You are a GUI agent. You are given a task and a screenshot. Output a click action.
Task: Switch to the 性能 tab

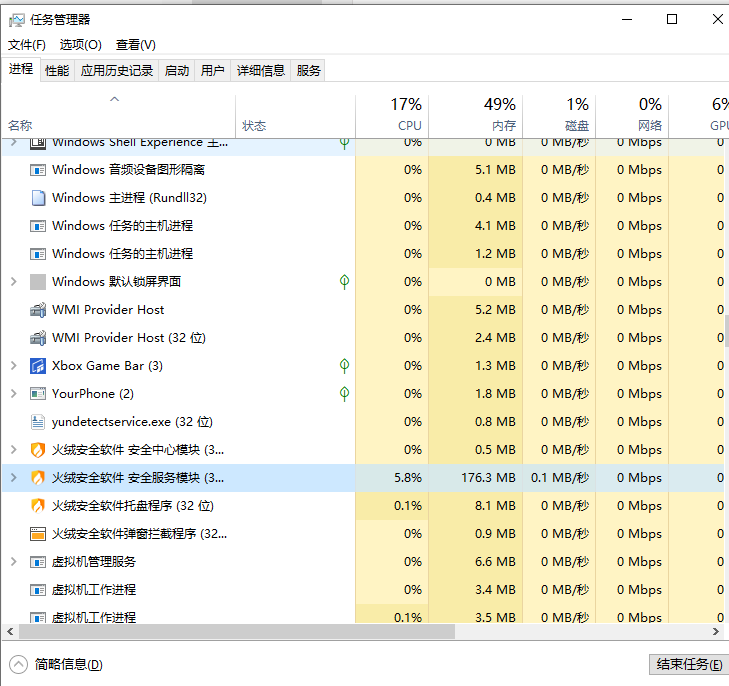click(x=57, y=71)
